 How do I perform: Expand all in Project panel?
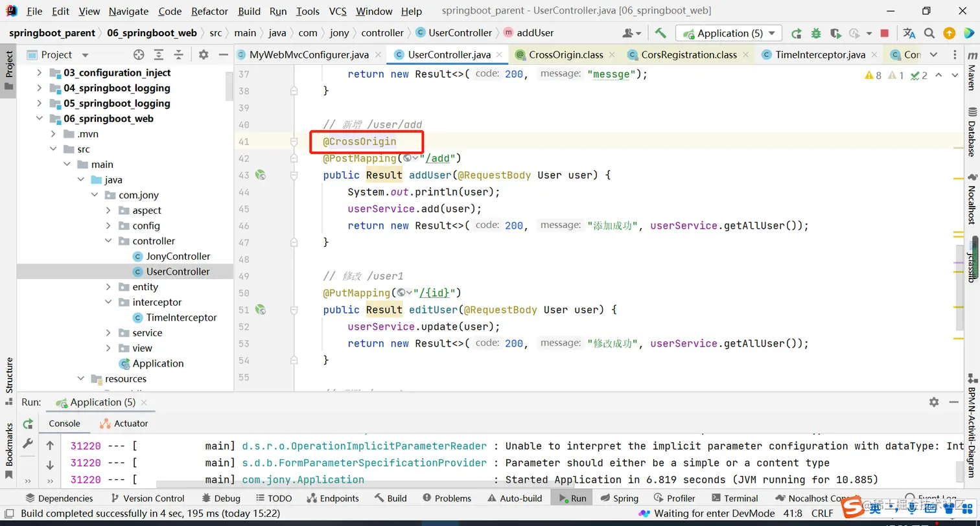click(x=159, y=55)
